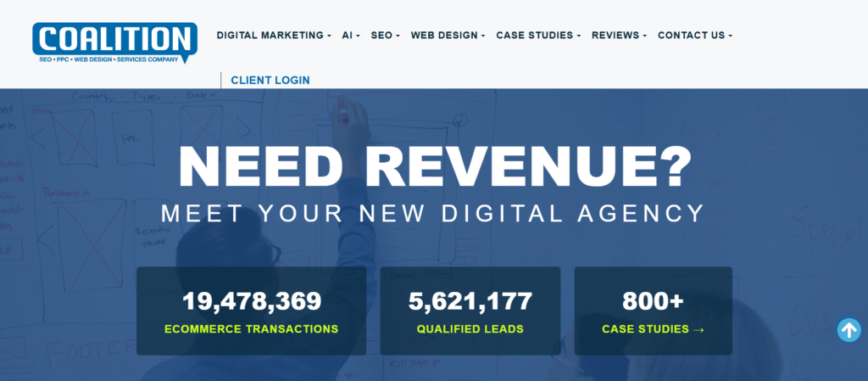Expand the Digital Marketing dropdown
868x381 pixels.
coord(274,36)
